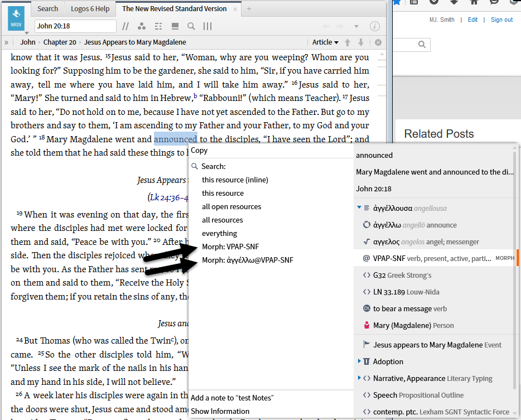Image resolution: width=521 pixels, height=420 pixels.
Task: Click the previous article up arrow
Action: coord(348,42)
